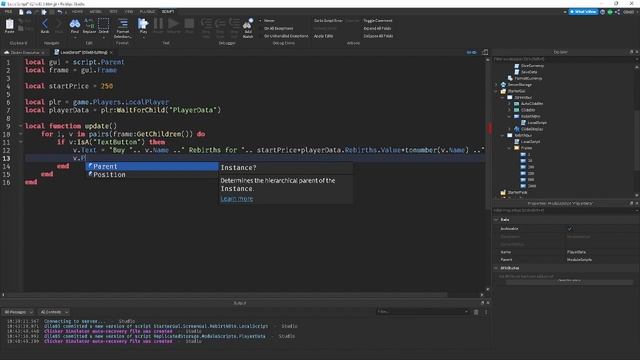Expand the AutoClicker tree node

pyautogui.click(x=509, y=104)
